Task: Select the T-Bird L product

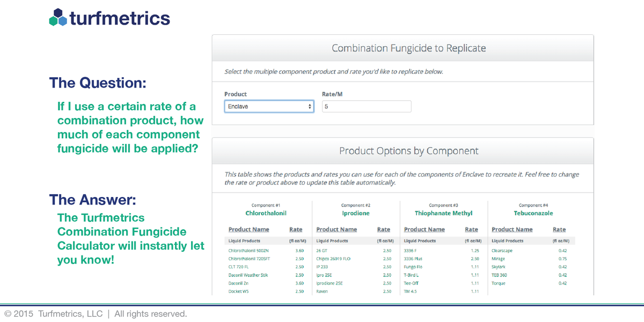Action: [412, 275]
